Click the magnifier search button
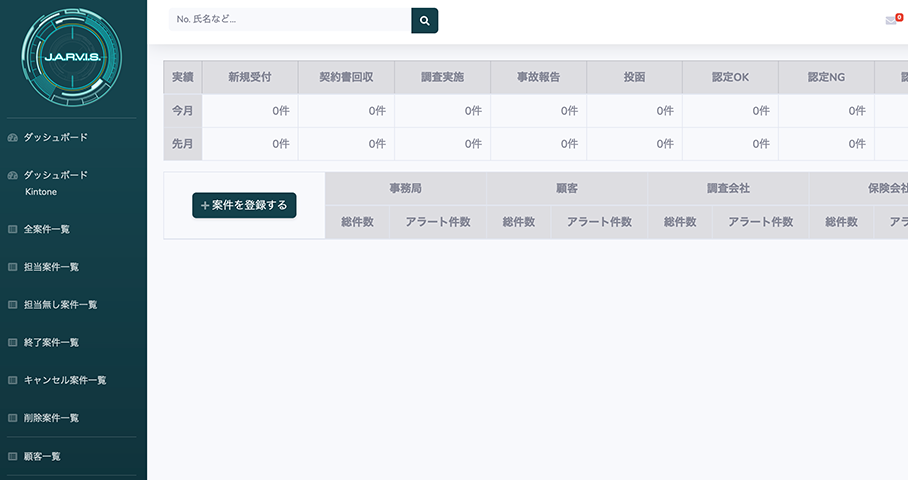 point(424,20)
